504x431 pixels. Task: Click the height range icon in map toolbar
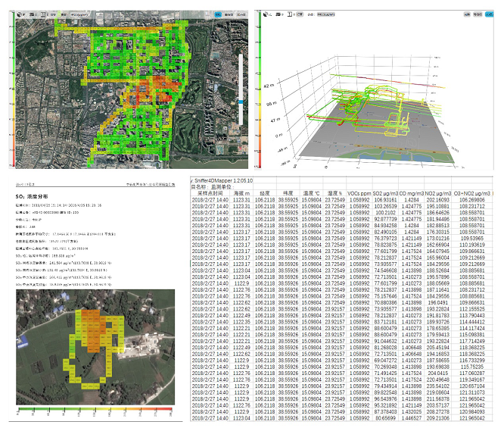[x=43, y=14]
